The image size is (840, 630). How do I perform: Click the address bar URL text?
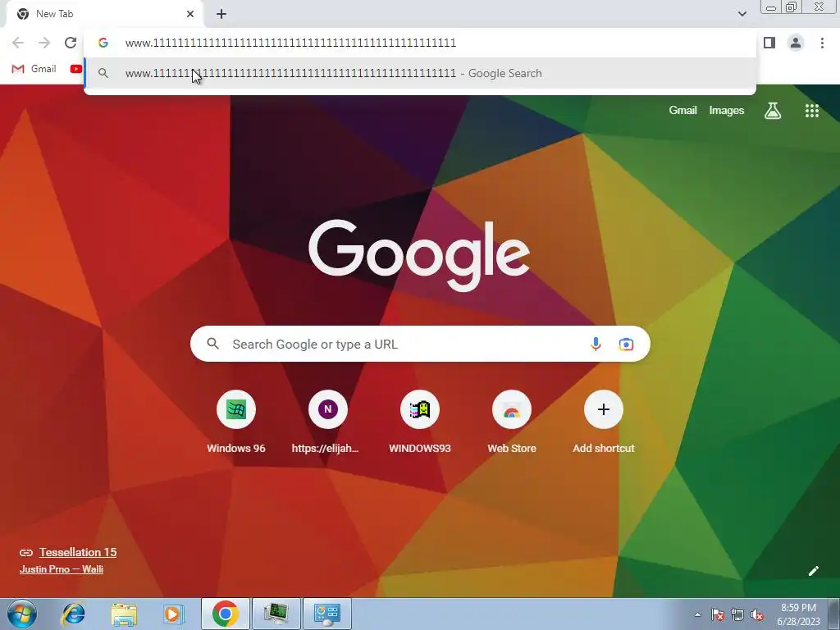(290, 43)
